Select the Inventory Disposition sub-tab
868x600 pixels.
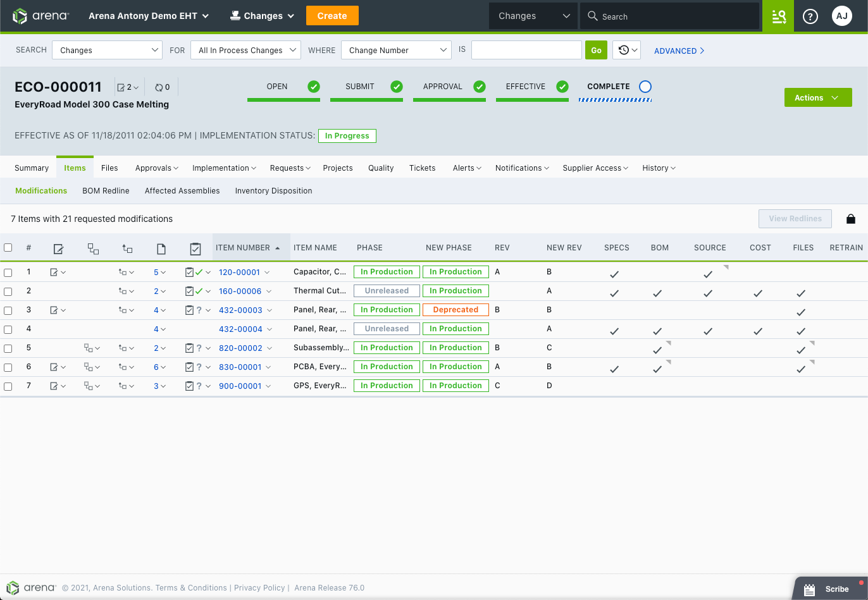pyautogui.click(x=273, y=190)
